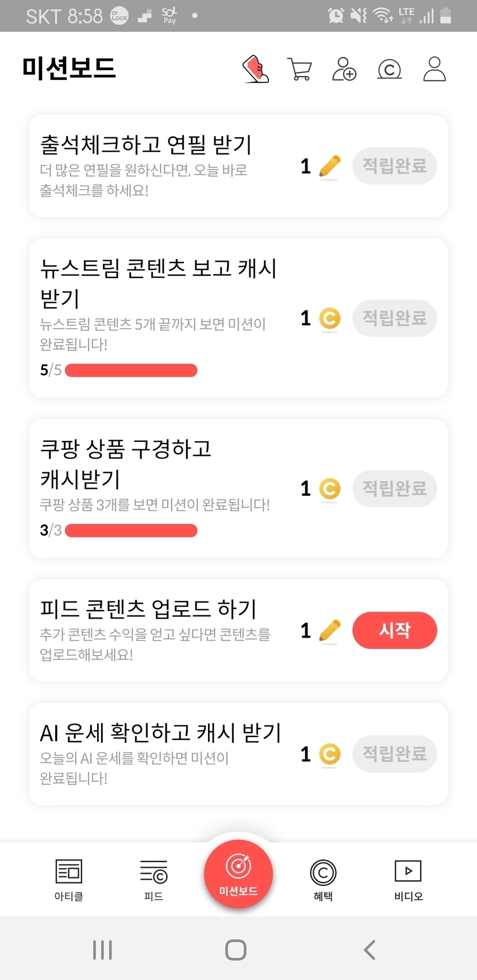
Task: Tap 적립완료 button for 쿠팡 상품 mission
Action: pyautogui.click(x=394, y=489)
